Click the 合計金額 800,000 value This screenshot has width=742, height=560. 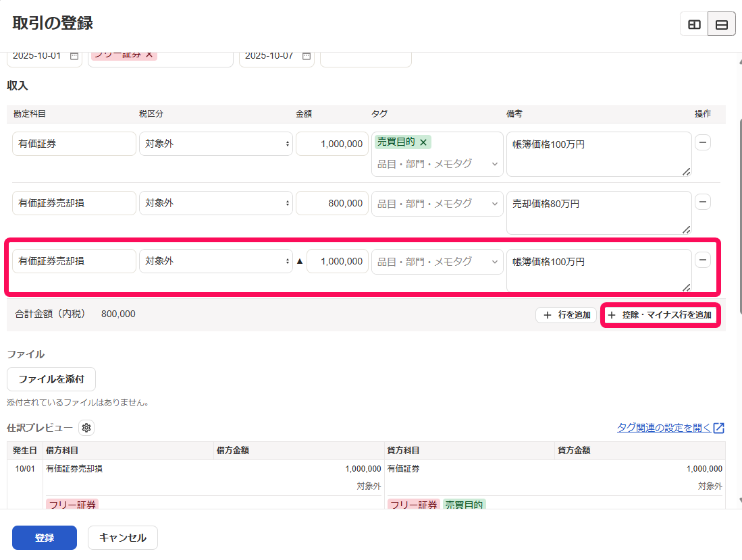pos(118,314)
